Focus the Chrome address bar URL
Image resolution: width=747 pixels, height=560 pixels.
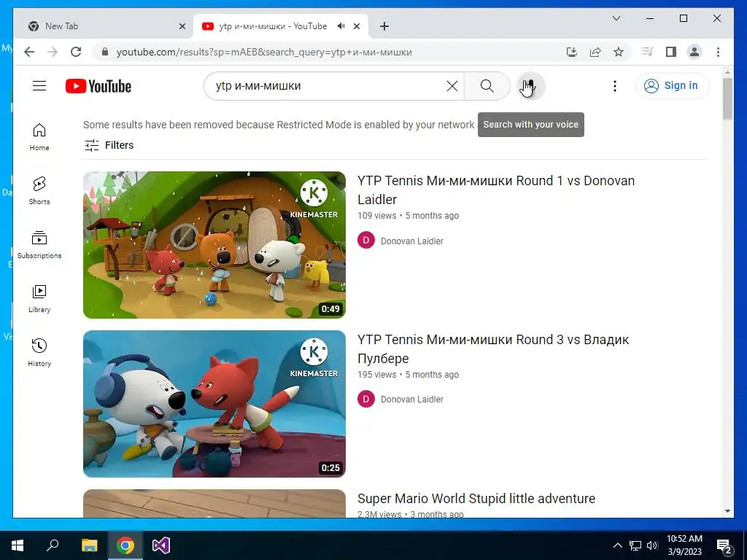tap(264, 52)
